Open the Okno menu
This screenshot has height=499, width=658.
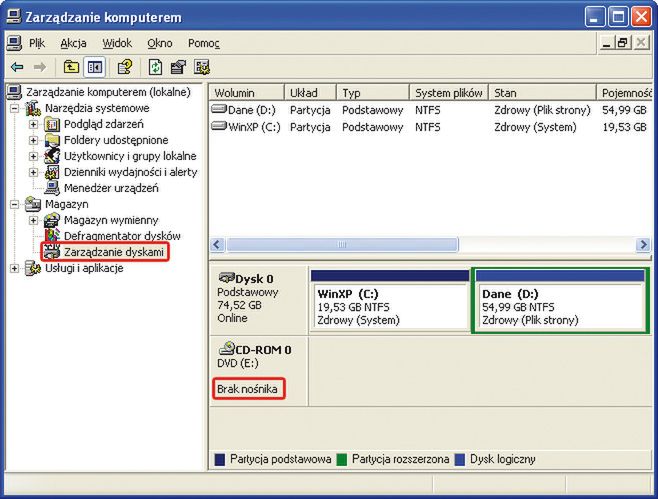pyautogui.click(x=159, y=43)
